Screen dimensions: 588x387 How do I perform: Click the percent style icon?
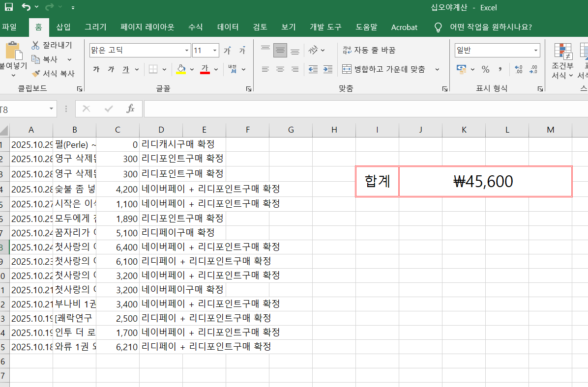pos(485,69)
